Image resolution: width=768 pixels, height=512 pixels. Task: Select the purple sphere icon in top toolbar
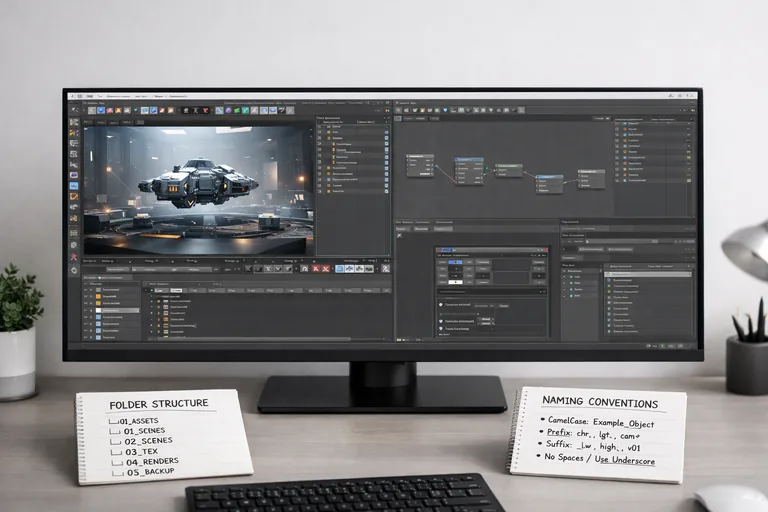click(228, 111)
